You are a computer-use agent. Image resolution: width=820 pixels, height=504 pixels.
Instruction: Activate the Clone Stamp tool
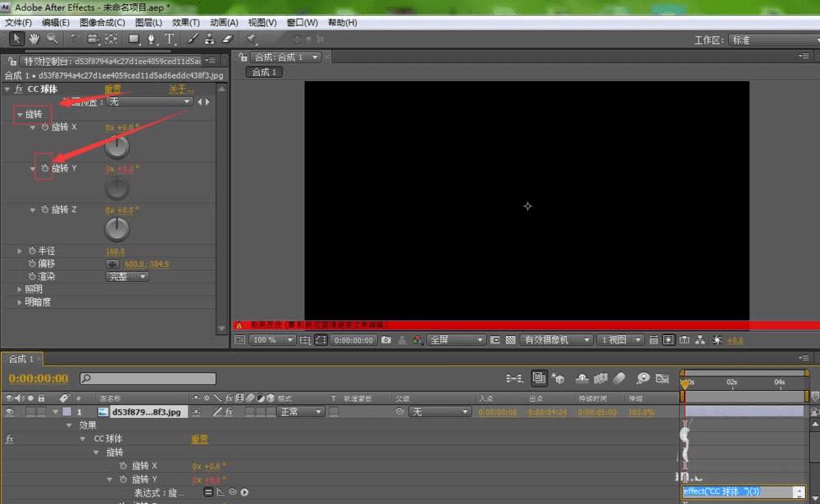[x=210, y=39]
